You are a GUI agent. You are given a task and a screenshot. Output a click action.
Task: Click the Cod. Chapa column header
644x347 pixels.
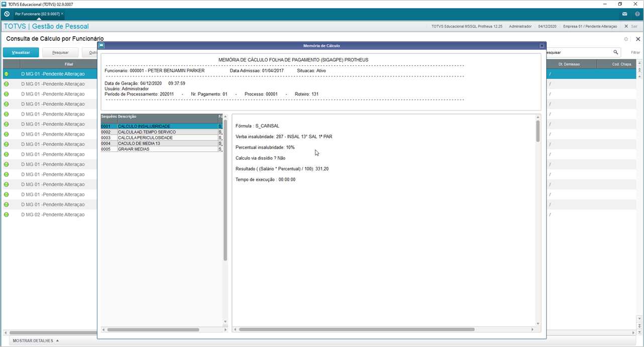tap(616, 64)
